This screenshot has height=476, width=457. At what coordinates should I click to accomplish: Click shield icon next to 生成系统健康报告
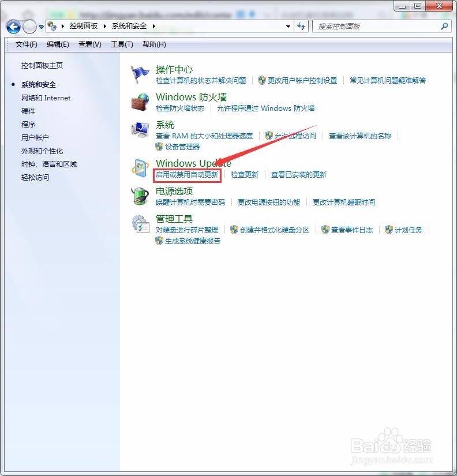click(x=159, y=241)
